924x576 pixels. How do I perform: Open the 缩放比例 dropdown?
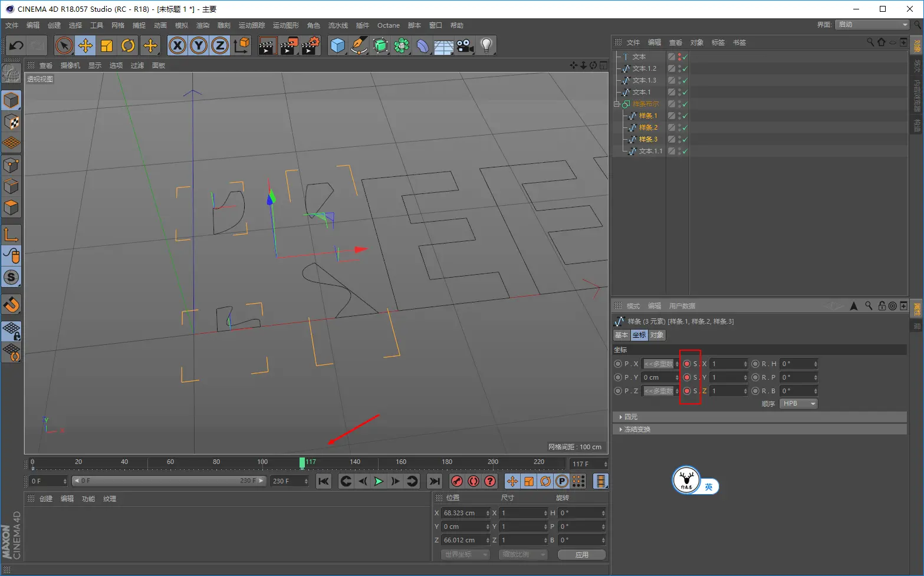click(523, 555)
